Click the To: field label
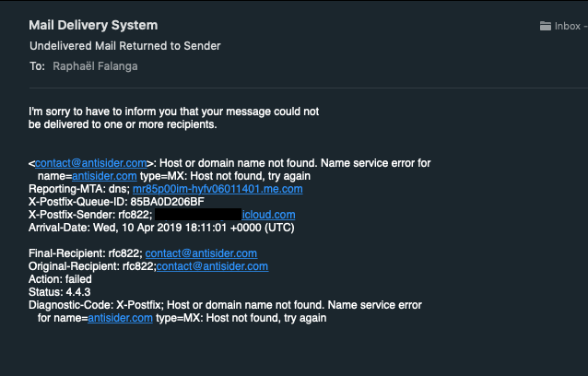Image resolution: width=588 pixels, height=376 pixels. (37, 66)
